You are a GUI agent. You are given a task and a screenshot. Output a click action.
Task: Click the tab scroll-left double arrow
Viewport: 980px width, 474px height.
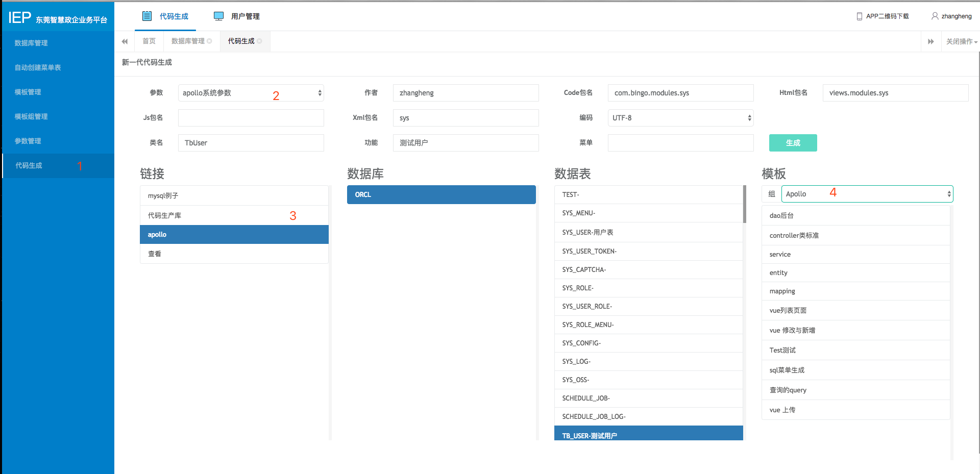click(x=125, y=41)
